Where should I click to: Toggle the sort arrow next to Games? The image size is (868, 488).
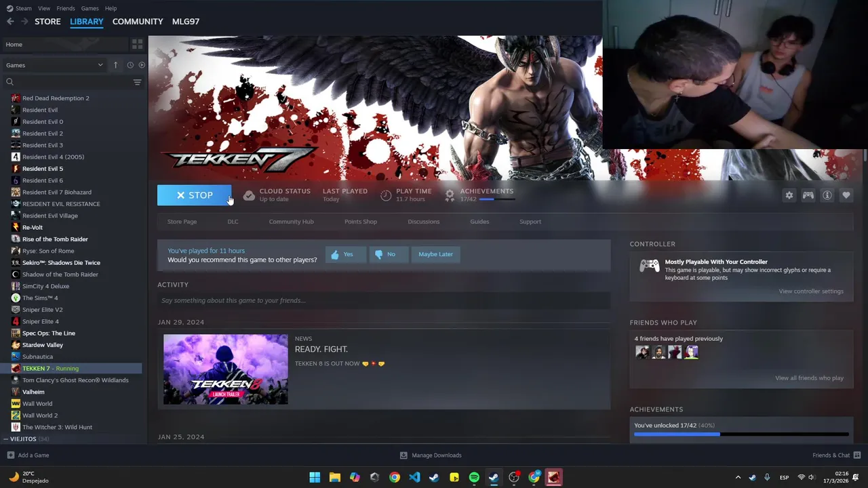coord(115,65)
